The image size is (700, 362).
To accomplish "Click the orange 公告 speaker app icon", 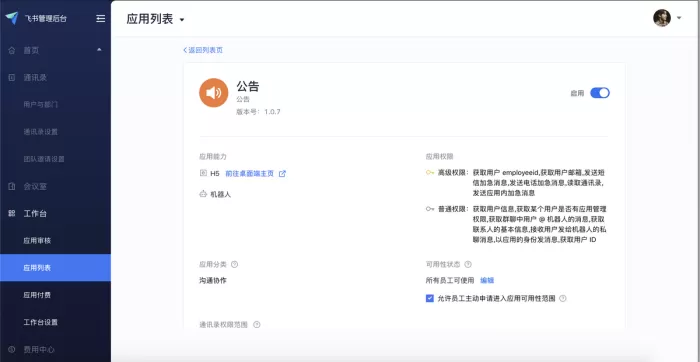I will (213, 93).
